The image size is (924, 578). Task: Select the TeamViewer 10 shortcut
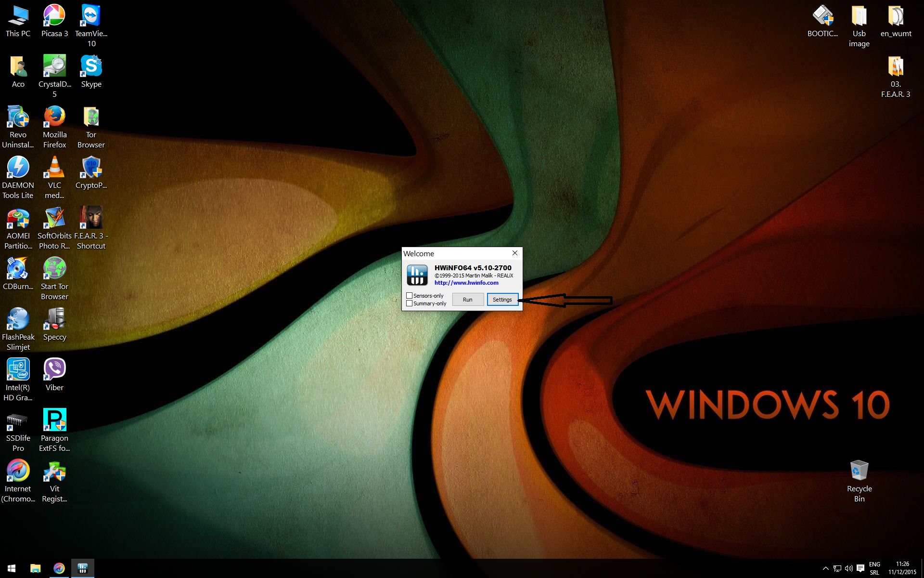(91, 16)
